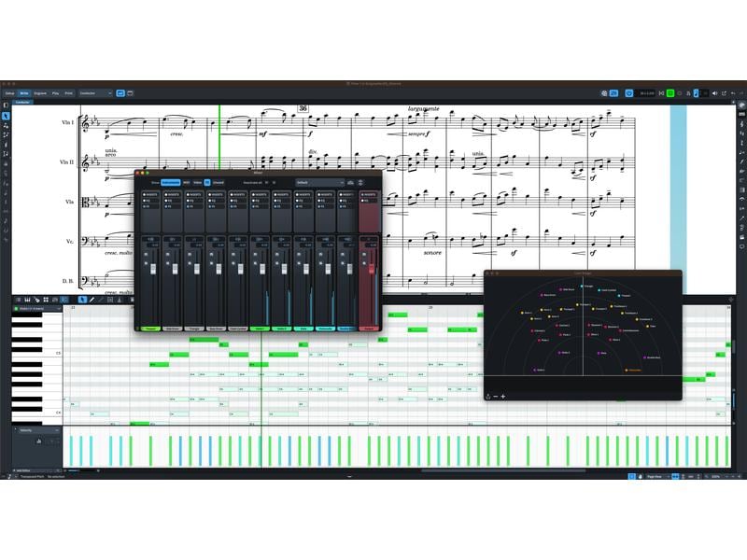
Task: Click the window-shaped view icon in top toolbar
Action: click(130, 93)
